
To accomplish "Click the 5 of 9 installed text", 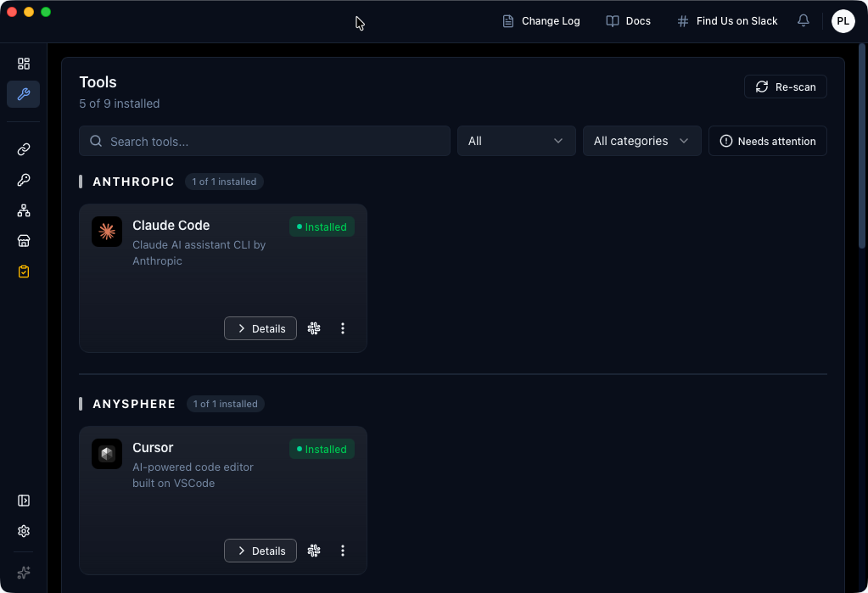I will [119, 103].
